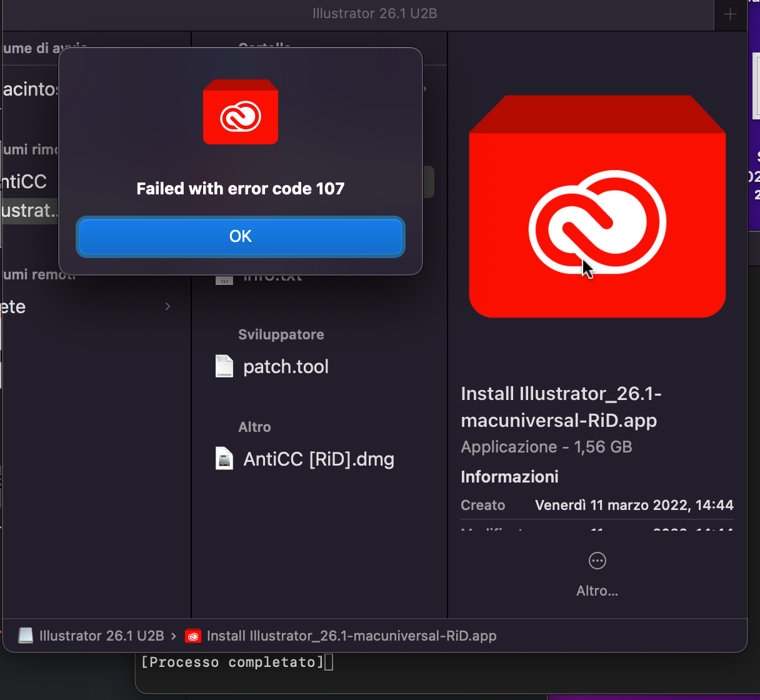Select the AntiCC volume in sidebar
The image size is (760, 700).
coord(24,181)
